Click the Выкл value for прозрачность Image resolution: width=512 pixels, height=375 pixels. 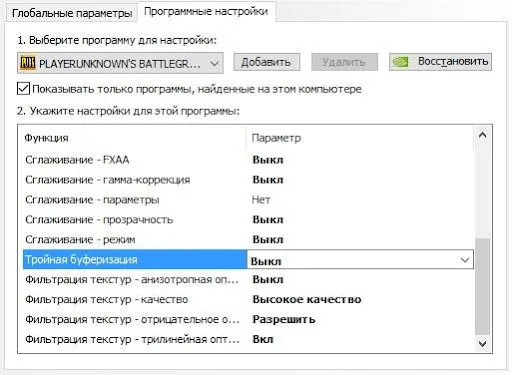point(268,220)
